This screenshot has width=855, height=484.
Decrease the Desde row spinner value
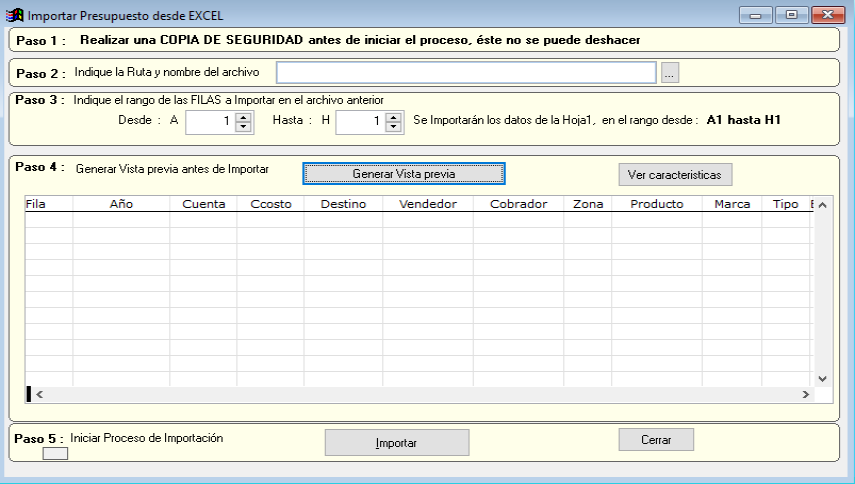click(x=244, y=126)
